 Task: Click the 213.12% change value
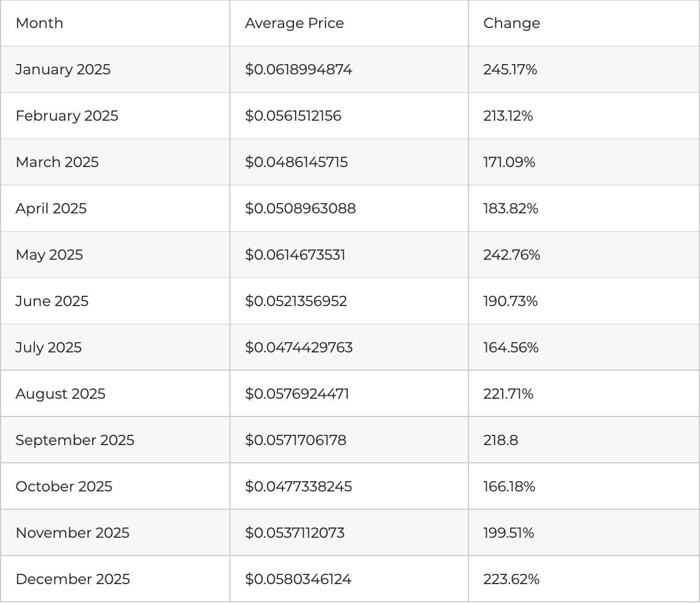coord(508,116)
